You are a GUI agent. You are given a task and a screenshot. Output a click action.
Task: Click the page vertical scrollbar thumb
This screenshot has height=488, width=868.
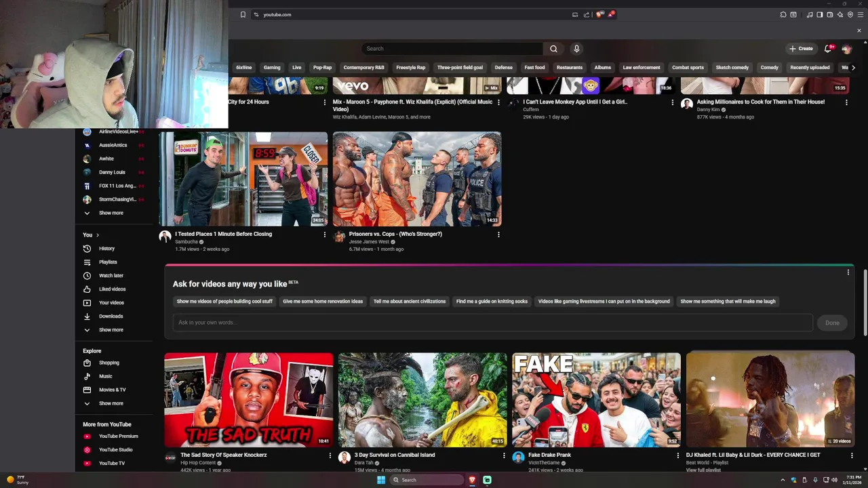[865, 302]
